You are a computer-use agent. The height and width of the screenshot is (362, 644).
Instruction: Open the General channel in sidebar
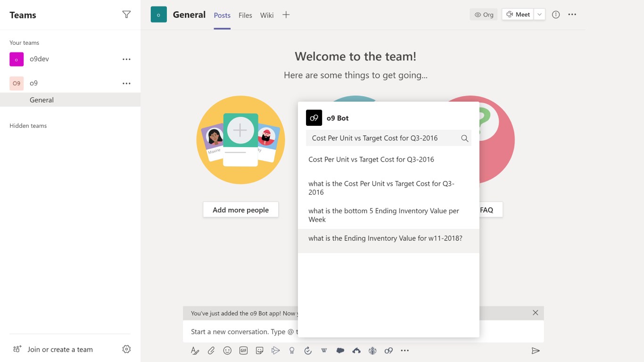tap(70, 99)
